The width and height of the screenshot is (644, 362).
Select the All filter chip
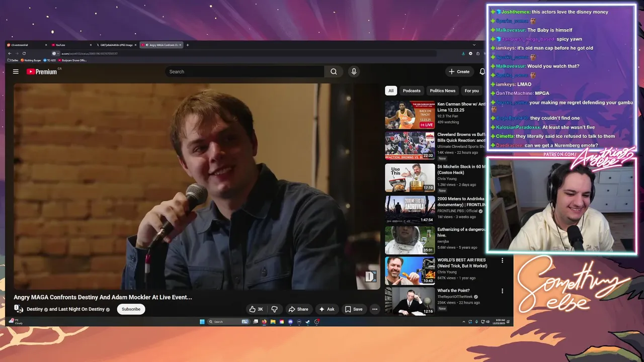coord(391,90)
